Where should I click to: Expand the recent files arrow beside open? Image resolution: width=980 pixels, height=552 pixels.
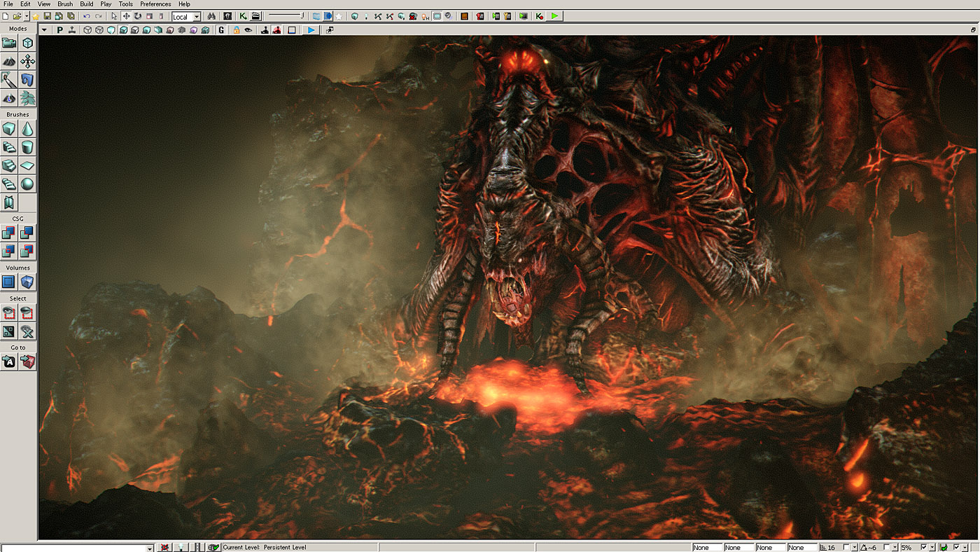click(27, 16)
